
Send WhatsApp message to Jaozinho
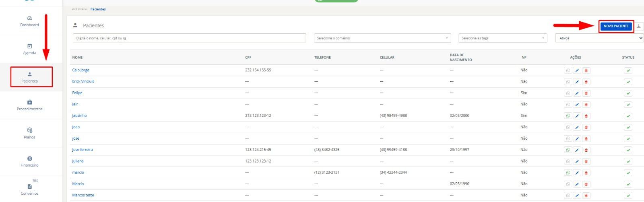[x=568, y=116]
